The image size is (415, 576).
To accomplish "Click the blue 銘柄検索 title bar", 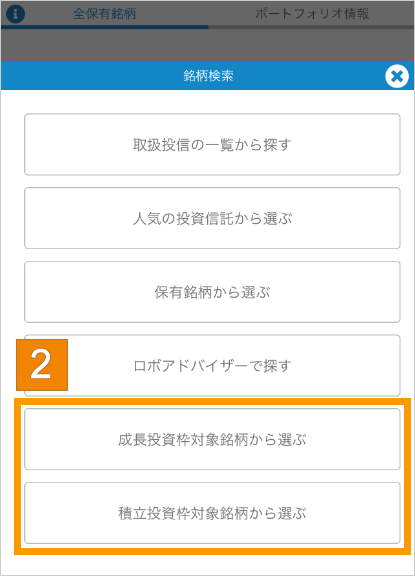I will tap(208, 75).
